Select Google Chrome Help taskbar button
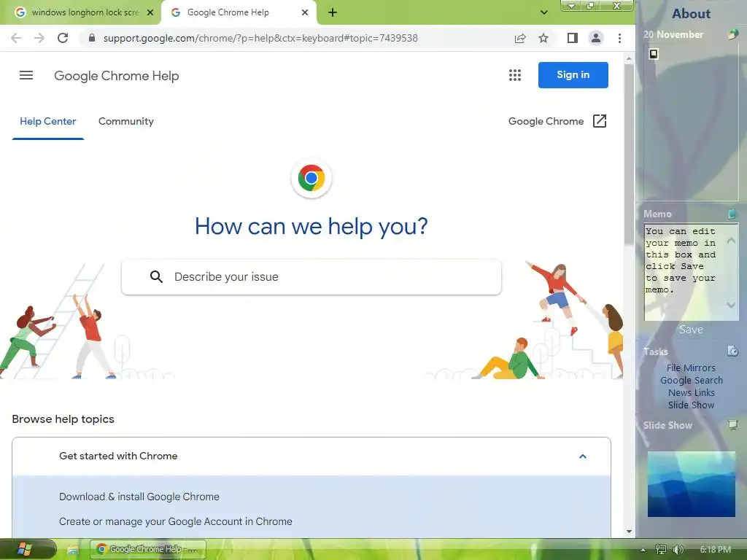 click(148, 550)
